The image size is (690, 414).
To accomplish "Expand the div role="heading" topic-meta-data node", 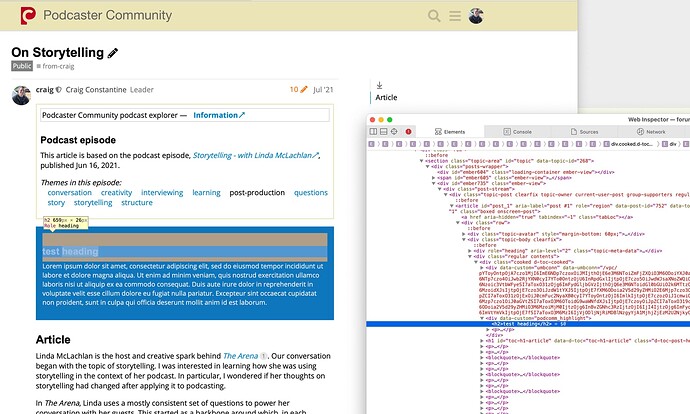I will pos(470,251).
